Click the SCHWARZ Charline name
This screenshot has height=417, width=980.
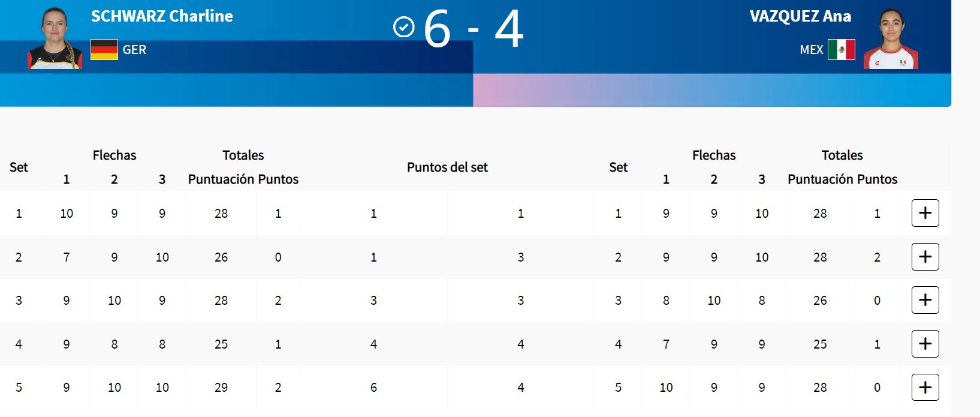pos(162,16)
